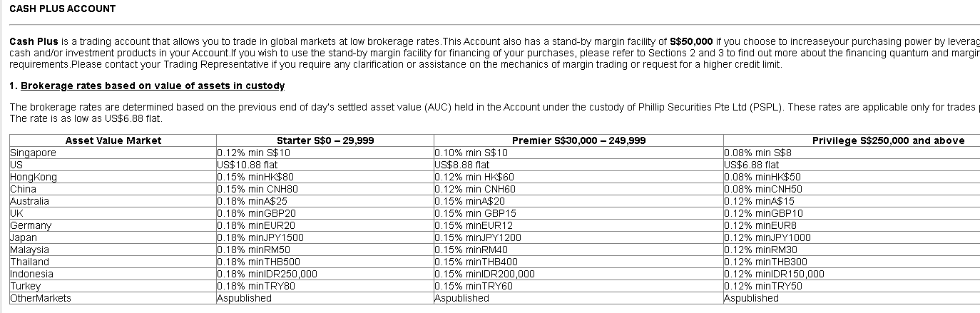Click the Indonesia row label
This screenshot has height=313, width=980.
(32, 274)
